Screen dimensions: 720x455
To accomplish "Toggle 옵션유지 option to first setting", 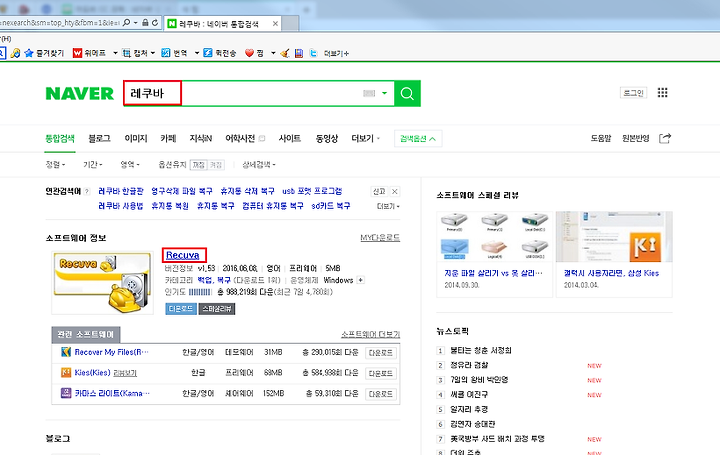I will 198,165.
